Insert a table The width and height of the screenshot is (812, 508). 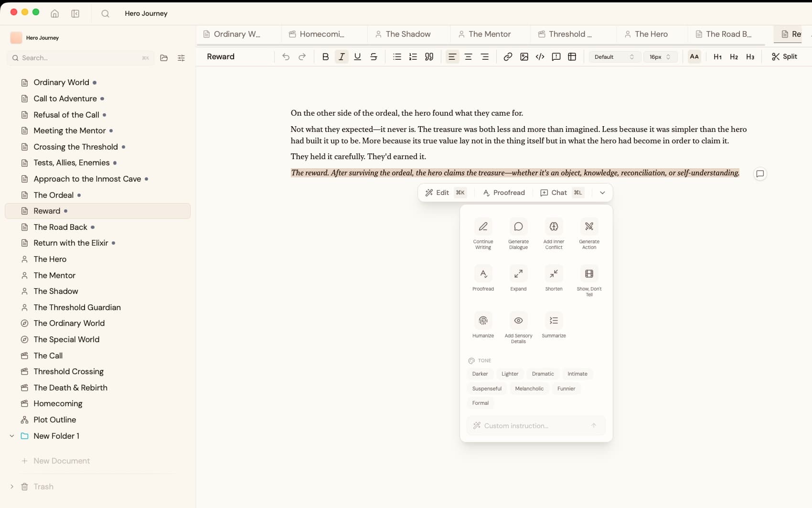click(x=572, y=56)
